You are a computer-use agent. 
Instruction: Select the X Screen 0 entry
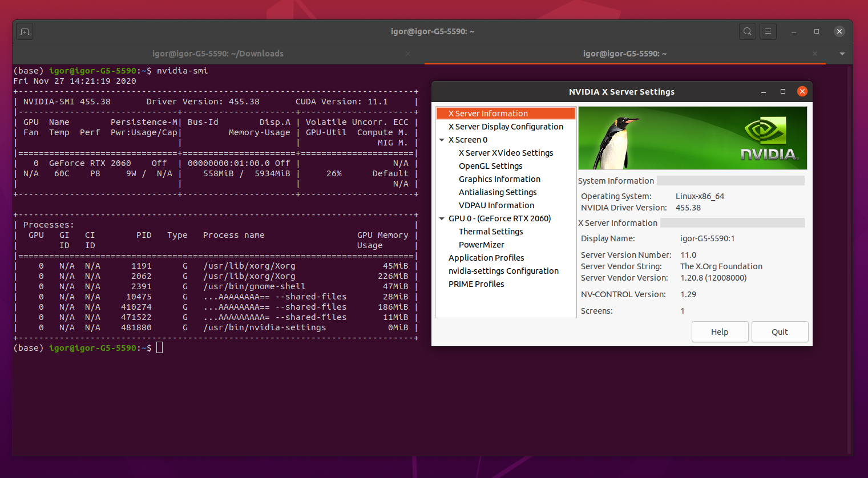468,140
